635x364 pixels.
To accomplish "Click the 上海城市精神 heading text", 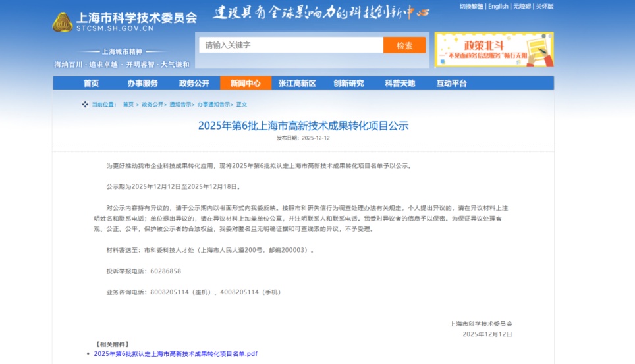I will (121, 51).
